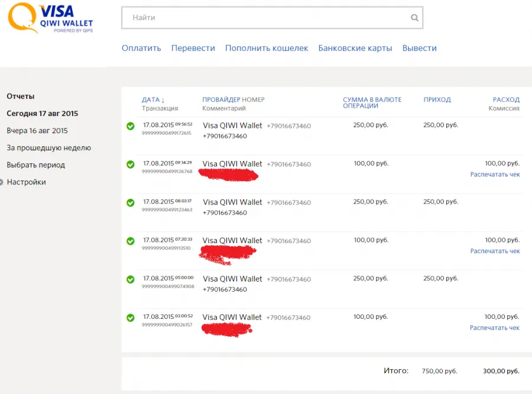
Task: Click the Итого income total 750,00 руб.
Action: click(439, 372)
